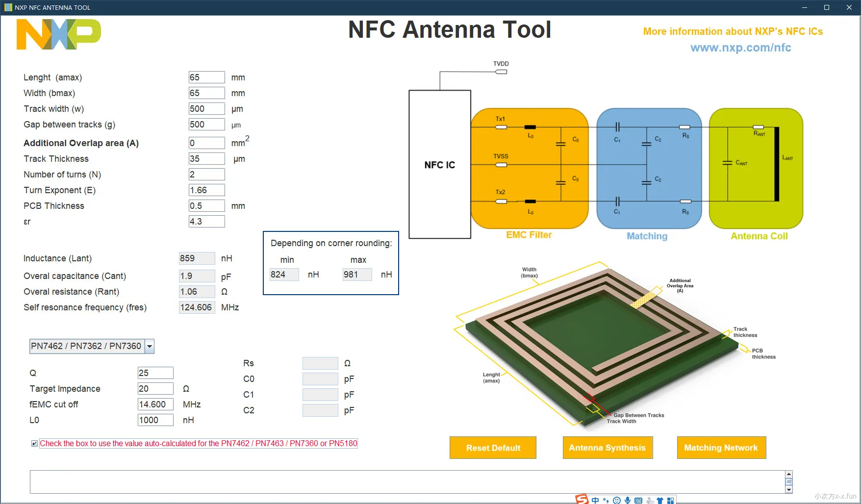Toggle Chinese input mode in IME bar
This screenshot has width=861, height=504.
[x=595, y=500]
